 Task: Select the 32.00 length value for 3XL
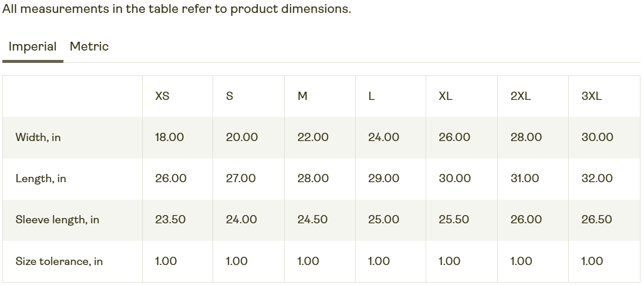tap(597, 179)
